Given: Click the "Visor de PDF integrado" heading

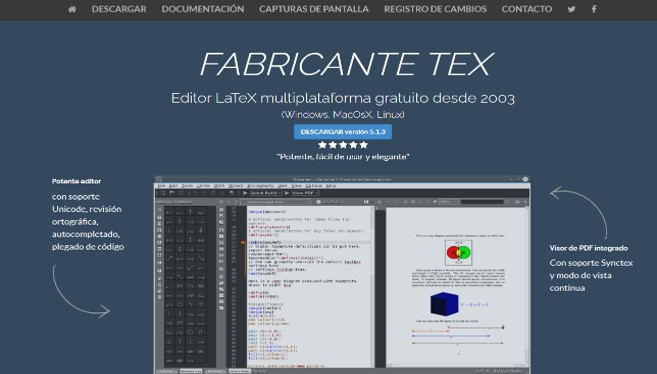Looking at the screenshot, I should pos(589,248).
